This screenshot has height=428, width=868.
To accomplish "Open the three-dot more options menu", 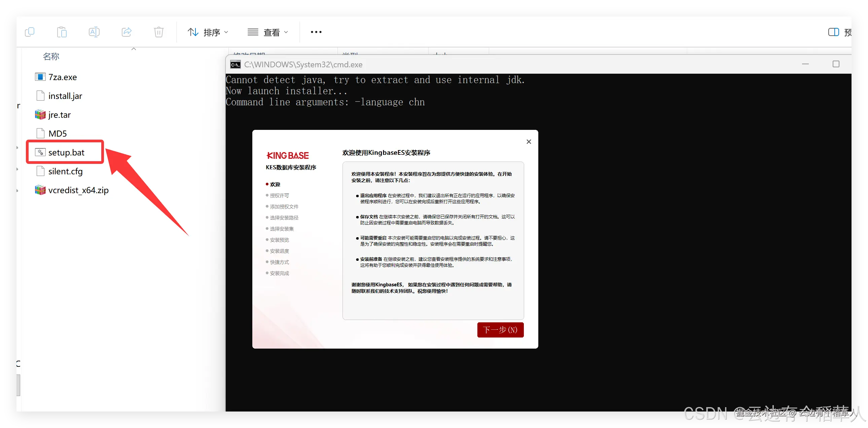I will click(316, 32).
